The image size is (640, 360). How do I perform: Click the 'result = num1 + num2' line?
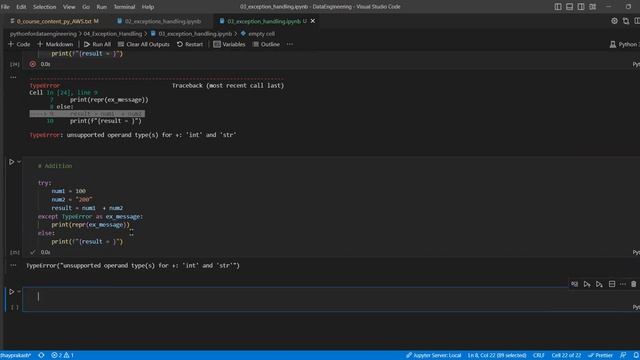87,208
